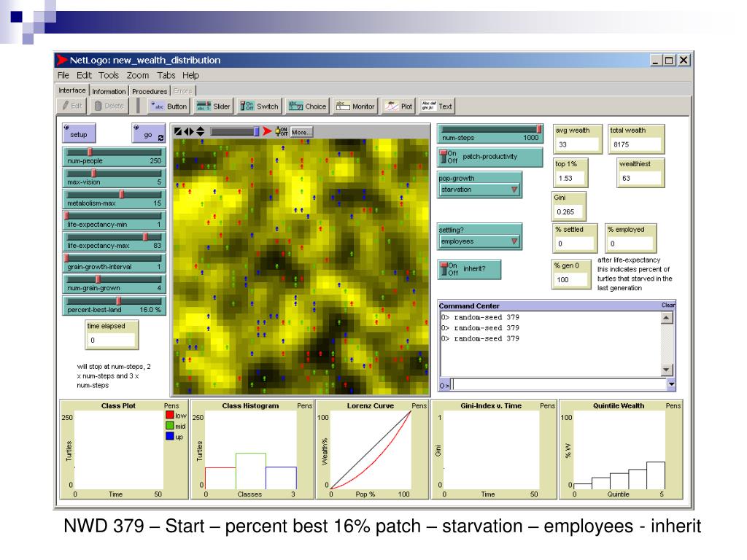747x560 pixels.
Task: Click the grain-growth-interval slider
Action: click(x=114, y=262)
